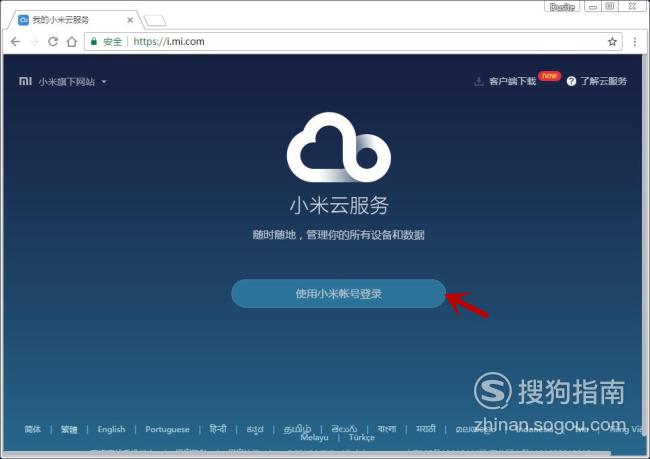Image resolution: width=650 pixels, height=459 pixels.
Task: Bookmark page with the star icon
Action: pos(612,41)
